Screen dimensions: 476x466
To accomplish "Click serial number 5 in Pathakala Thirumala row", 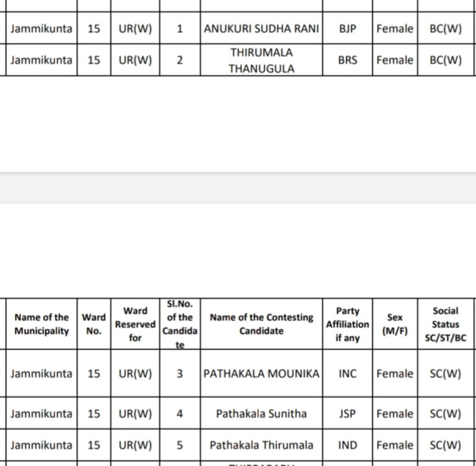I will coord(180,445).
